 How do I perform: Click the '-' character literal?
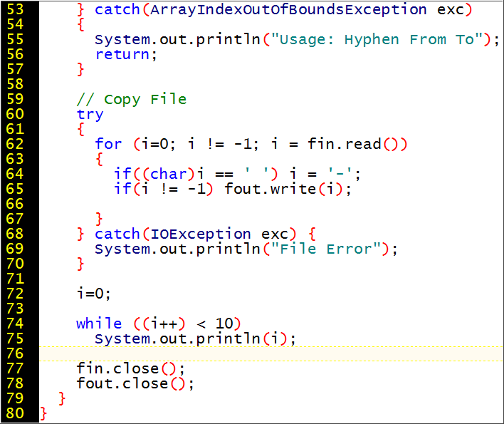coord(341,174)
